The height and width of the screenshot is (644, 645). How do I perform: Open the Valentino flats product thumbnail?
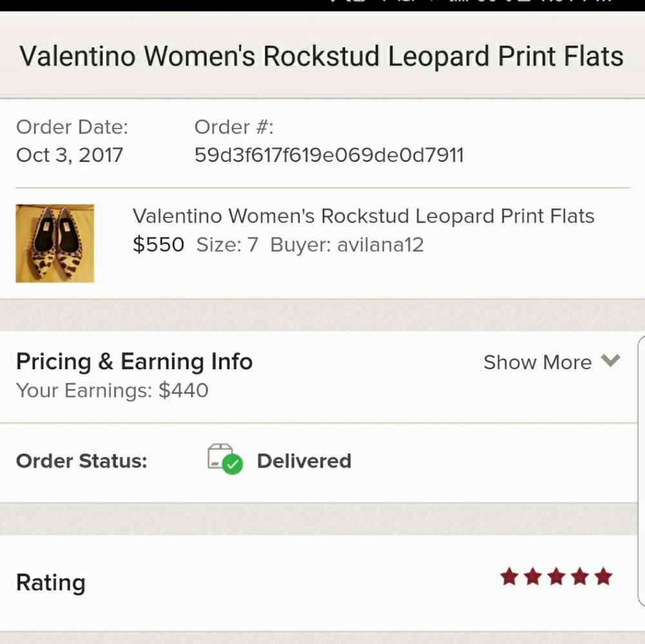[x=55, y=243]
